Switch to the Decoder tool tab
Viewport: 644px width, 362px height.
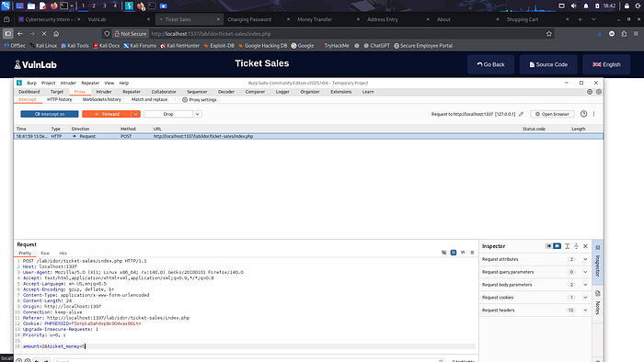click(226, 92)
